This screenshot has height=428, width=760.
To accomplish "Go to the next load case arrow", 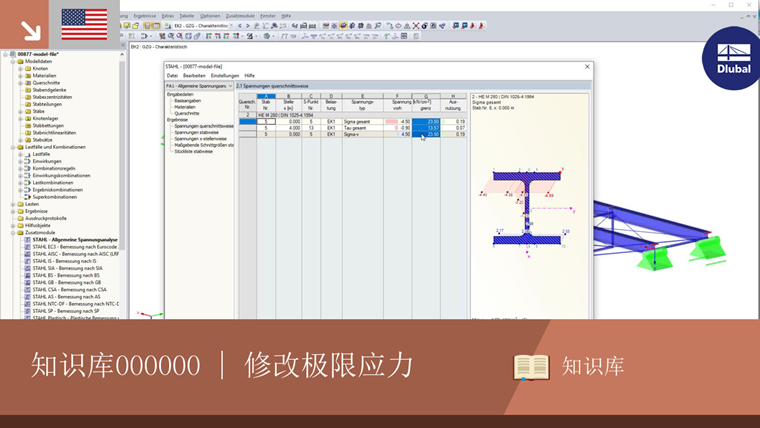I will tap(248, 26).
